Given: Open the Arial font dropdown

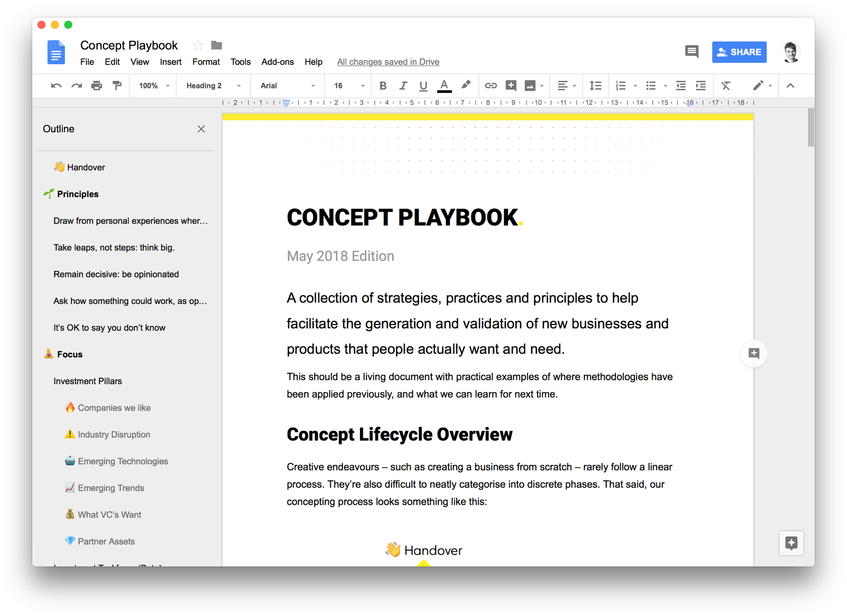Looking at the screenshot, I should 287,86.
